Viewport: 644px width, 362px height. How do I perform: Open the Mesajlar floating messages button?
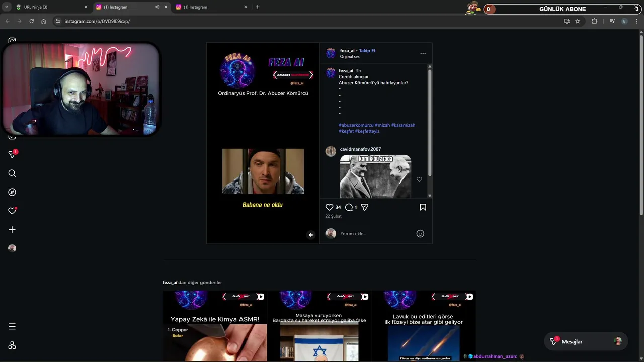point(586,342)
